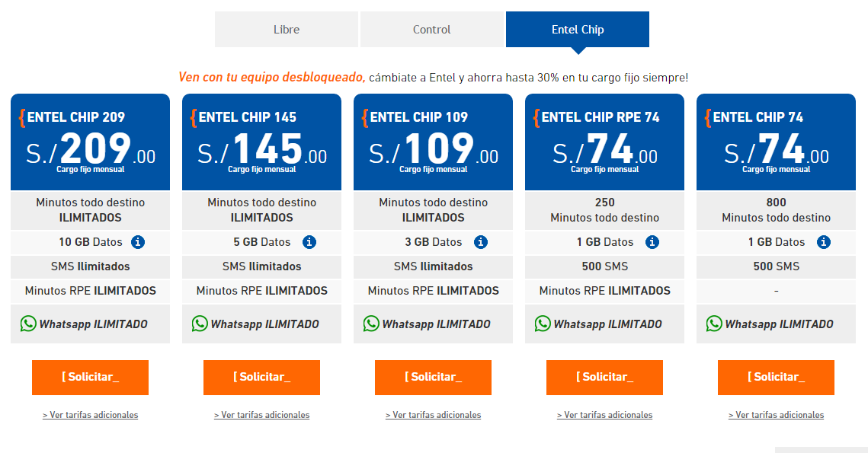868x453 pixels.
Task: Request the Entel Chip 145 plan
Action: click(262, 377)
